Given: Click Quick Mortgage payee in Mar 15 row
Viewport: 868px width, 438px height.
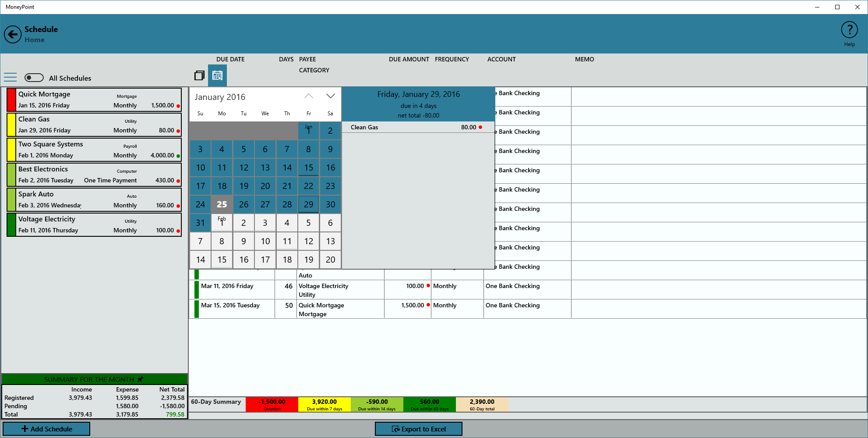Looking at the screenshot, I should 321,305.
